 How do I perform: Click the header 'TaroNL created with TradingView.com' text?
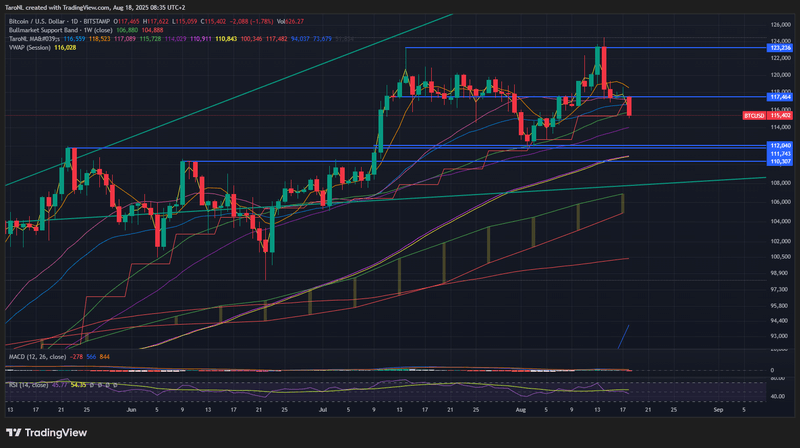click(x=58, y=8)
